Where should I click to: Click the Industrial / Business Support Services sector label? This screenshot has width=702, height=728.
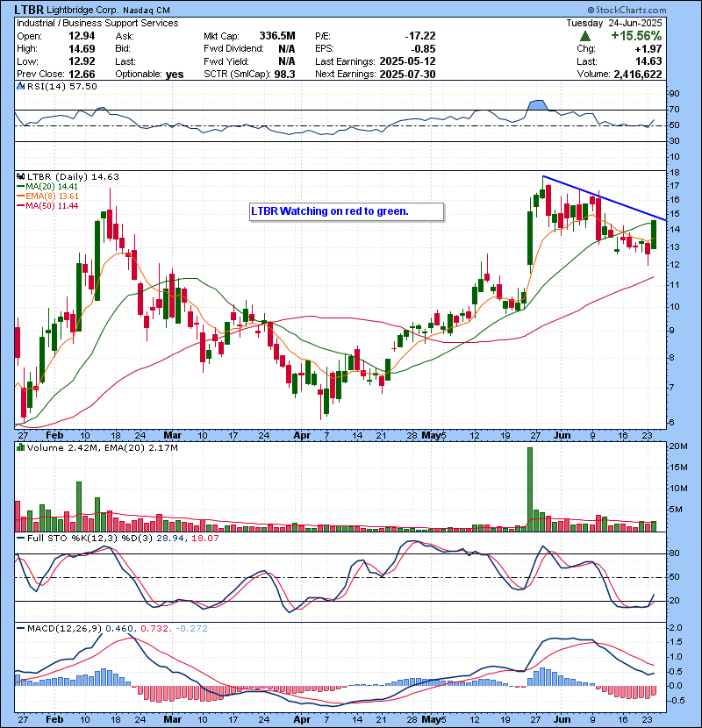(97, 23)
